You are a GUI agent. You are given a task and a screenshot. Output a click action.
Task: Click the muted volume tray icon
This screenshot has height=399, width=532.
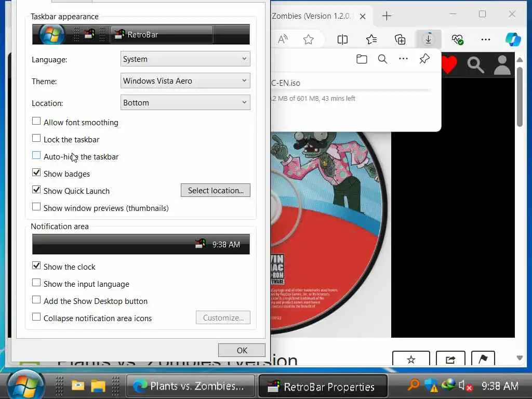click(465, 386)
